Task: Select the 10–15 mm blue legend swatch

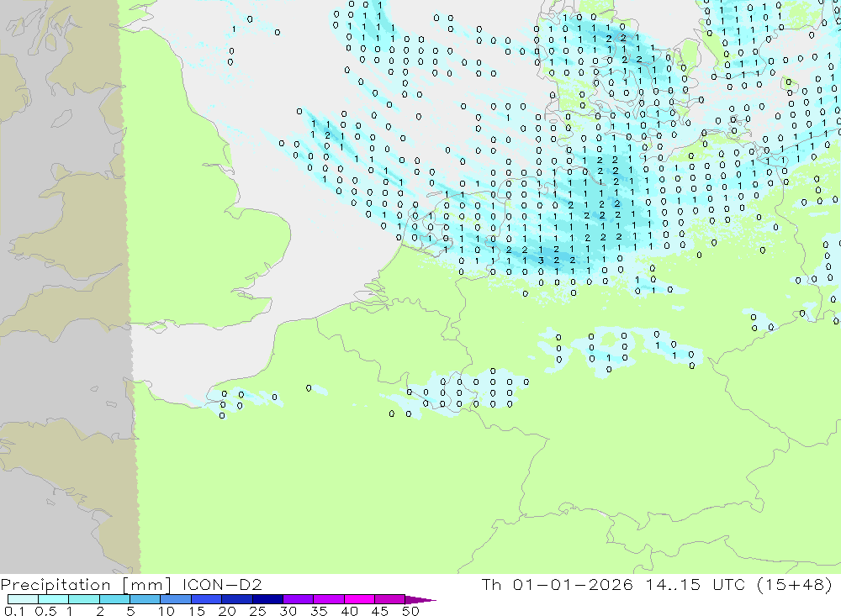Action: 176,599
